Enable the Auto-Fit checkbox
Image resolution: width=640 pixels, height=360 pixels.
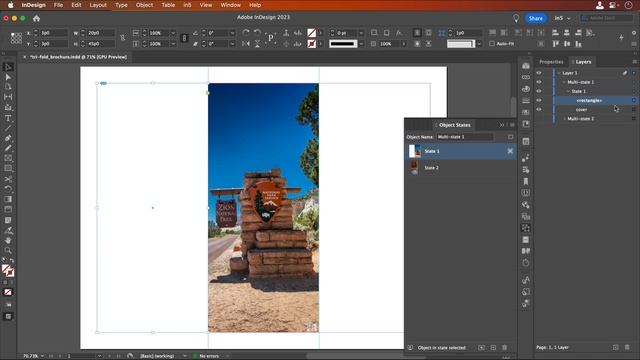[492, 44]
